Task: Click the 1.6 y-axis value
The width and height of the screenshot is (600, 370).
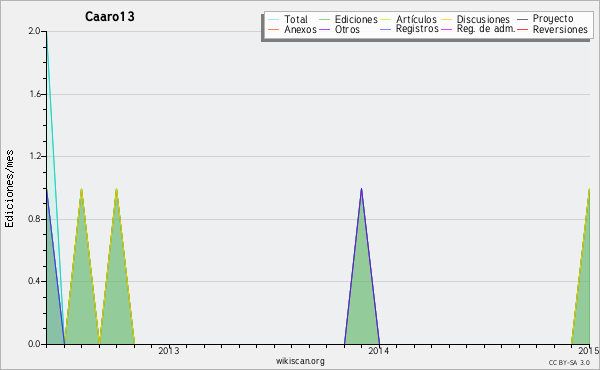Action: 34,94
